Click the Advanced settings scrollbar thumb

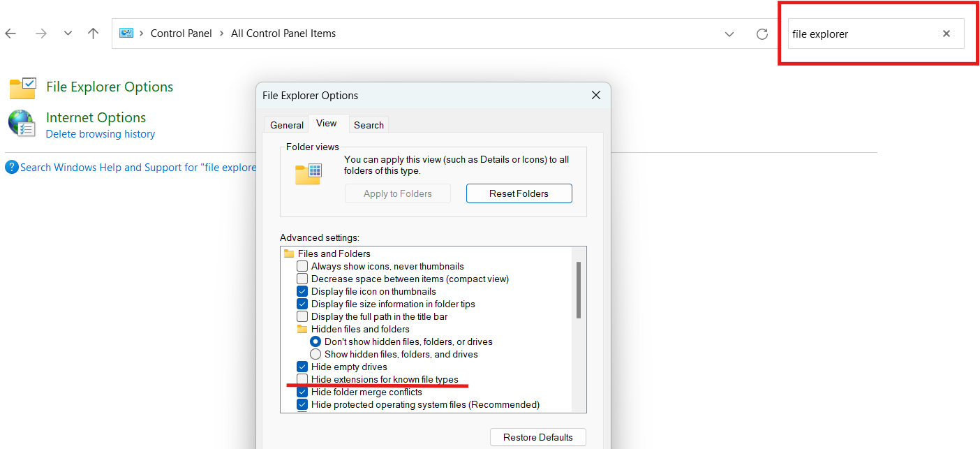click(x=579, y=290)
